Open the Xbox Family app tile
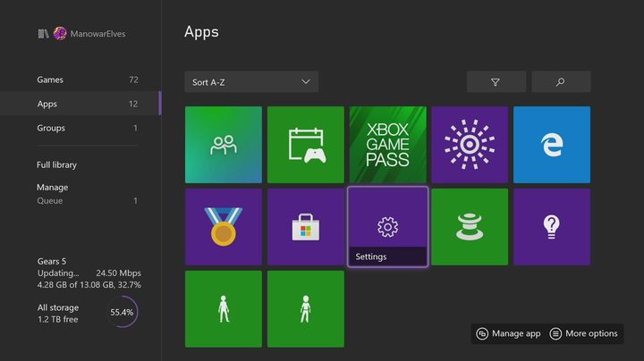644x361 pixels. (224, 145)
